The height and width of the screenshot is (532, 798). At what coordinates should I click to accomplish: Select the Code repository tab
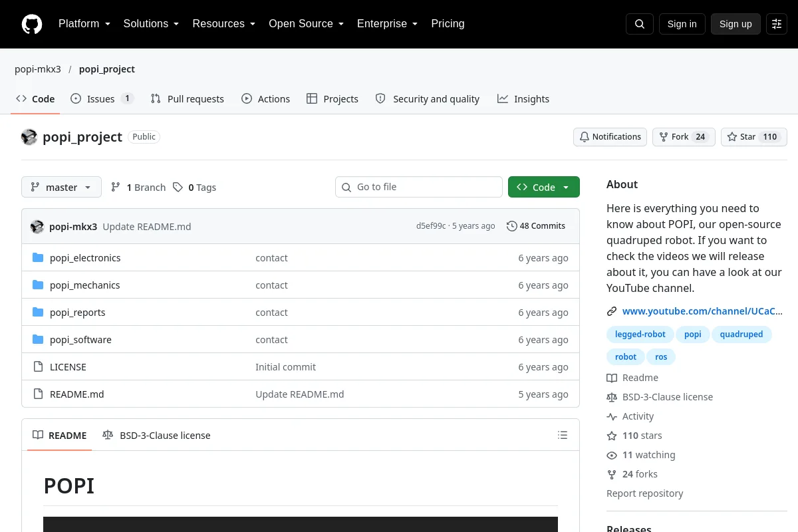pyautogui.click(x=35, y=99)
